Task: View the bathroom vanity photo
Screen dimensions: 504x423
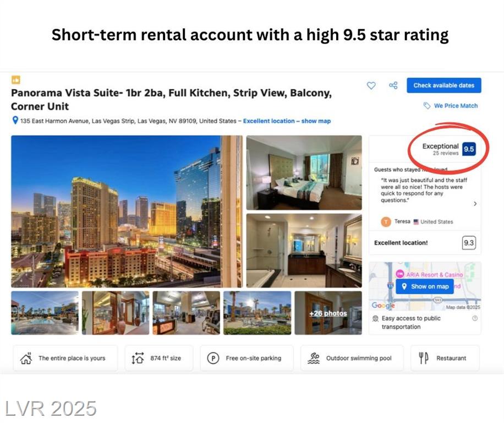Action: pos(304,251)
